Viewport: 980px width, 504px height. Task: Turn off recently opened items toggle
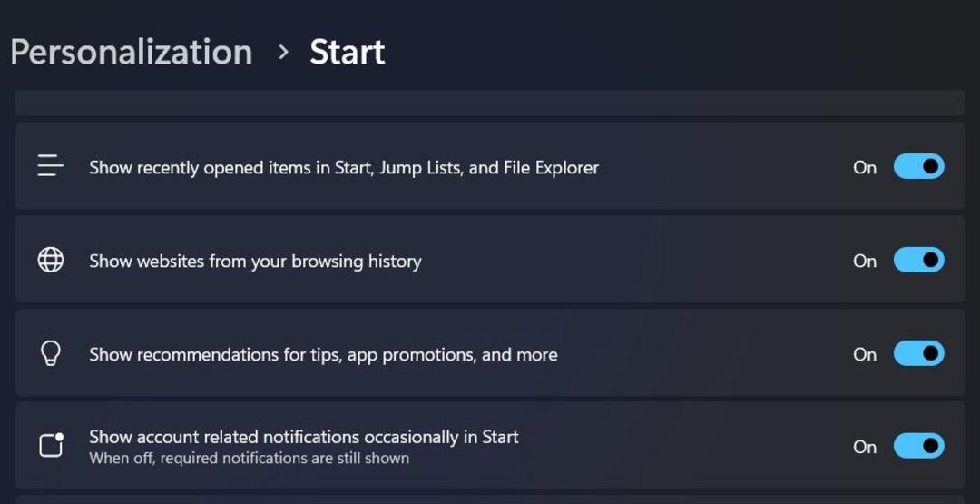918,166
